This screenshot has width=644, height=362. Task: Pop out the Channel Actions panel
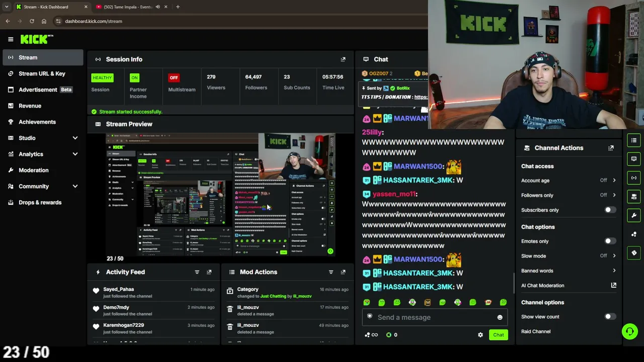point(611,148)
